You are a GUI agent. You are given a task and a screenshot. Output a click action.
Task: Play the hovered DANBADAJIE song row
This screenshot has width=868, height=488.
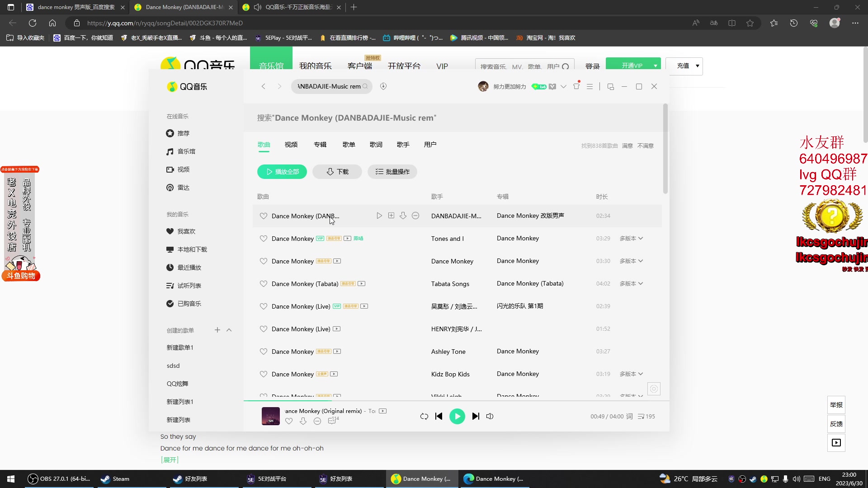379,216
